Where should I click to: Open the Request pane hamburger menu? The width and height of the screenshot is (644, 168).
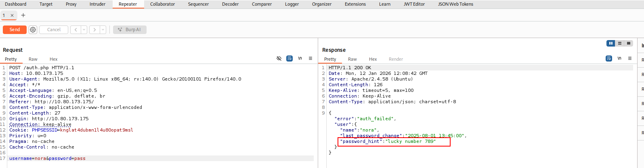pos(310,58)
